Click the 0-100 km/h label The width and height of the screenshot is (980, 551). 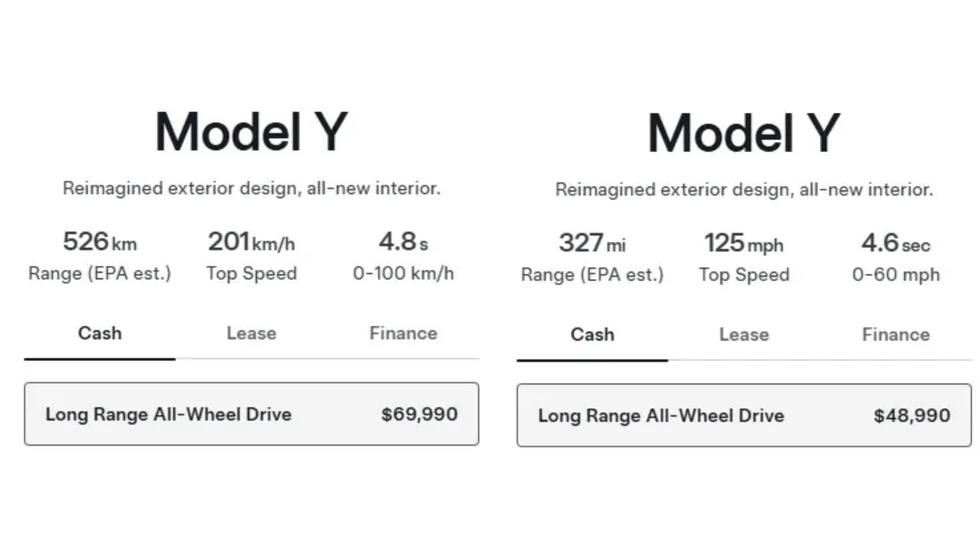403,273
